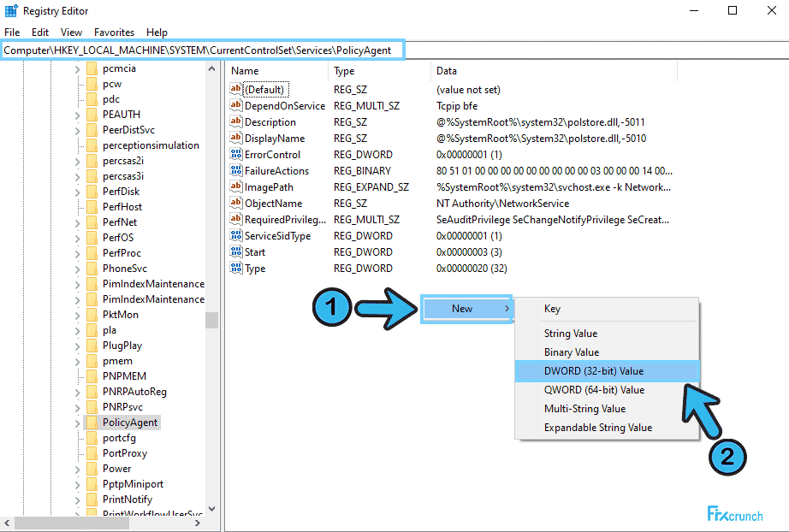Click the folder icon of pcmcia key
The height and width of the screenshot is (532, 789).
pos(92,68)
